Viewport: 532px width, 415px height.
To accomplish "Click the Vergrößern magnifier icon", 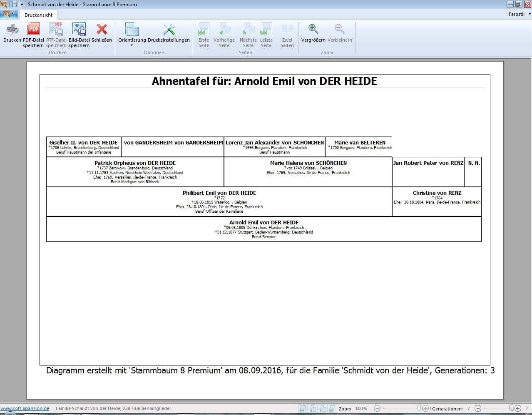I will coord(313,30).
